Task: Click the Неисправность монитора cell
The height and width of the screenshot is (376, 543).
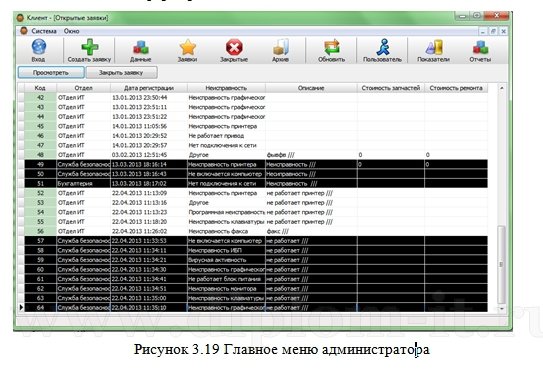Action: [x=226, y=289]
